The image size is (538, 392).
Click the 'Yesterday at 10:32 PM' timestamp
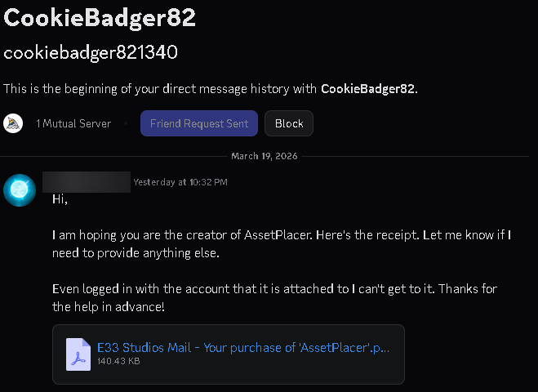tap(180, 181)
